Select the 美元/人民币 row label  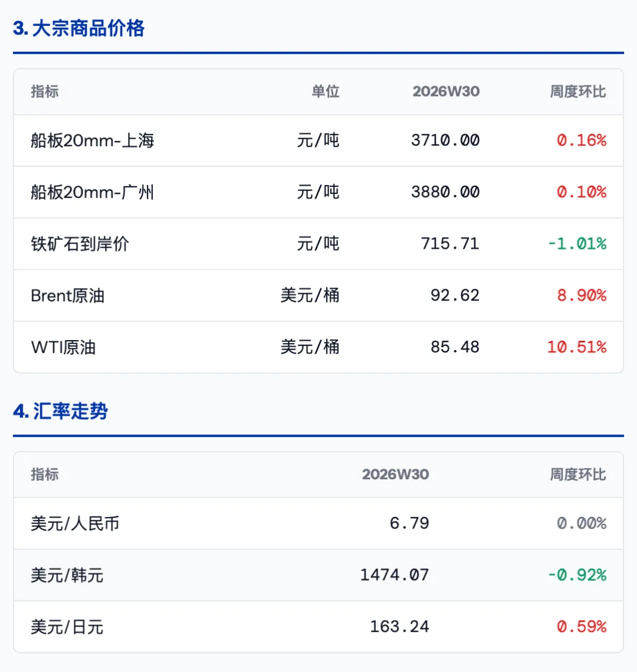coord(75,523)
